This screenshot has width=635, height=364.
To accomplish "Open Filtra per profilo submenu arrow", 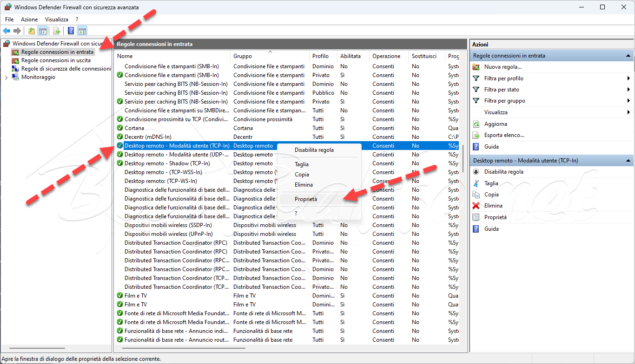I will coord(628,78).
